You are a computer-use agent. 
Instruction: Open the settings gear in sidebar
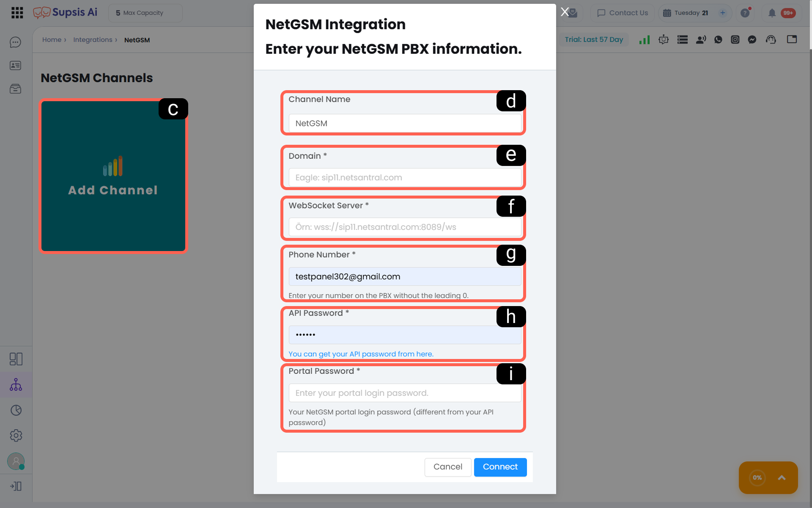[16, 436]
